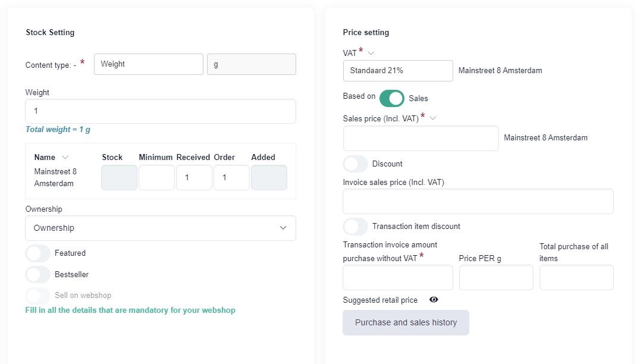Click Purchase and sales history button
Image resolution: width=640 pixels, height=364 pixels.
(406, 322)
